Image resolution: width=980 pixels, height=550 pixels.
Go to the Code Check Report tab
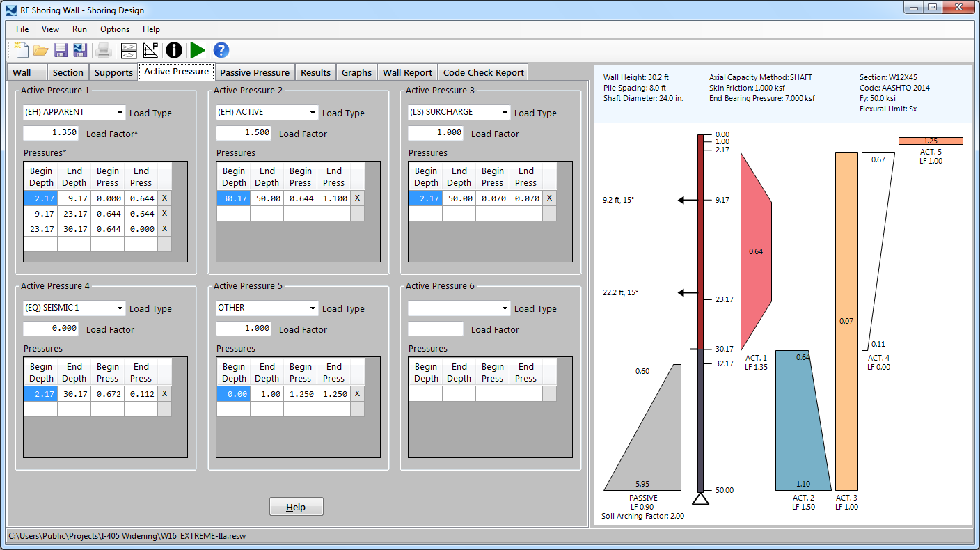pos(483,72)
